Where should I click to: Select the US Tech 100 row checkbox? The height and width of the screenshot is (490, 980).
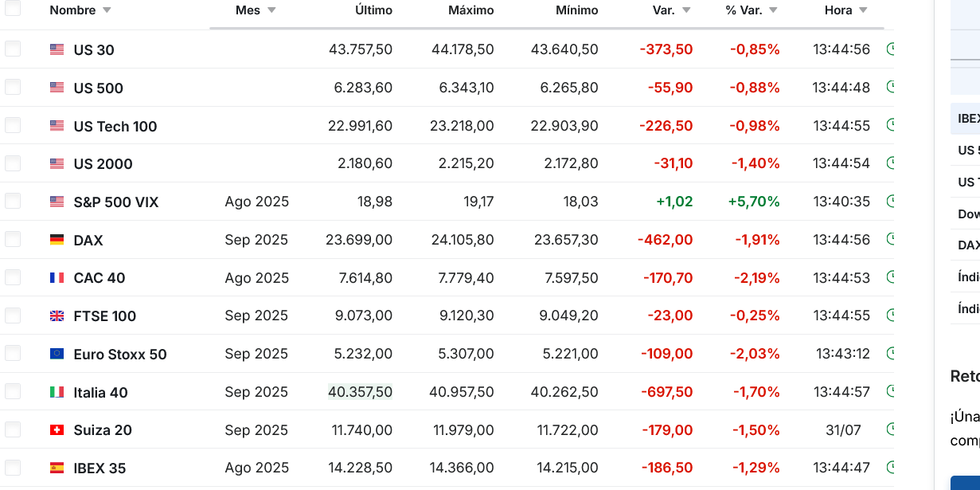tap(13, 126)
